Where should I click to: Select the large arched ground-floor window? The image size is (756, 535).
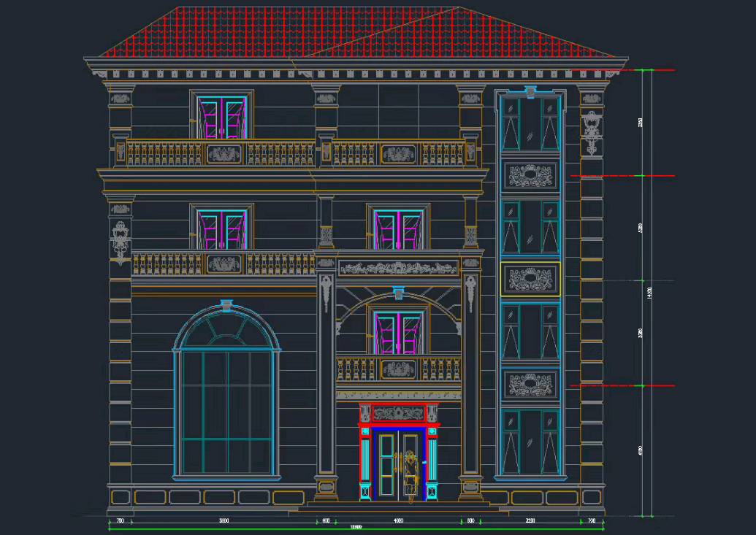coord(226,398)
